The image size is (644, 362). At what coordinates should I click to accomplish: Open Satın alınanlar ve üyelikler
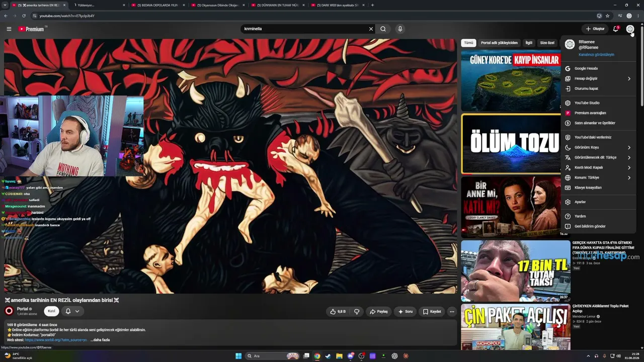pyautogui.click(x=598, y=123)
